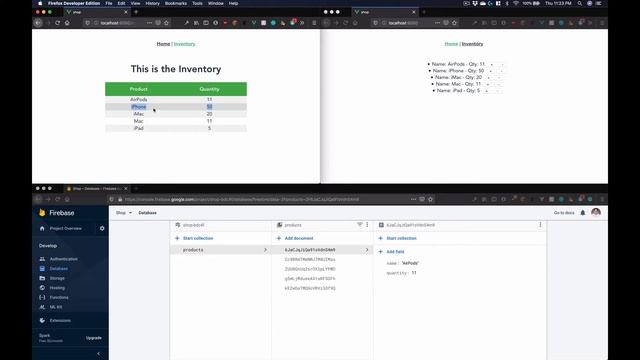Open the History menu
The image size is (640, 360).
pyautogui.click(x=153, y=3)
